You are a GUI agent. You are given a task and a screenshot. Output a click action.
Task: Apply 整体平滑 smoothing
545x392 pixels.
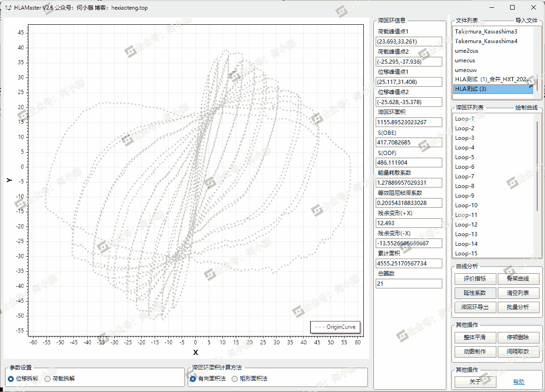coord(474,337)
